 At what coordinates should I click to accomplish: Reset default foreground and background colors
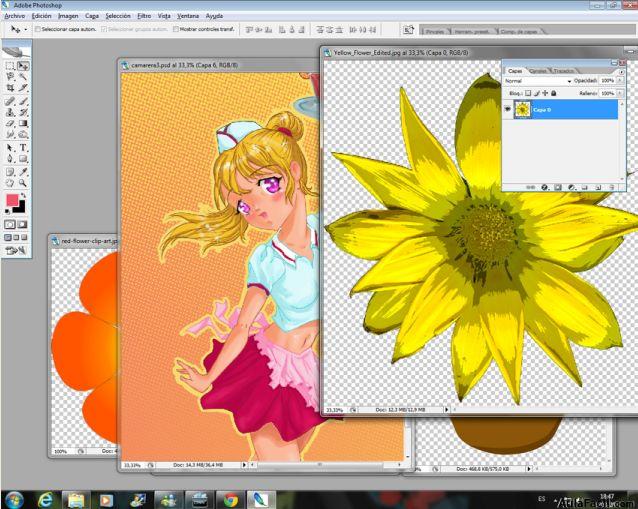[x=8, y=211]
